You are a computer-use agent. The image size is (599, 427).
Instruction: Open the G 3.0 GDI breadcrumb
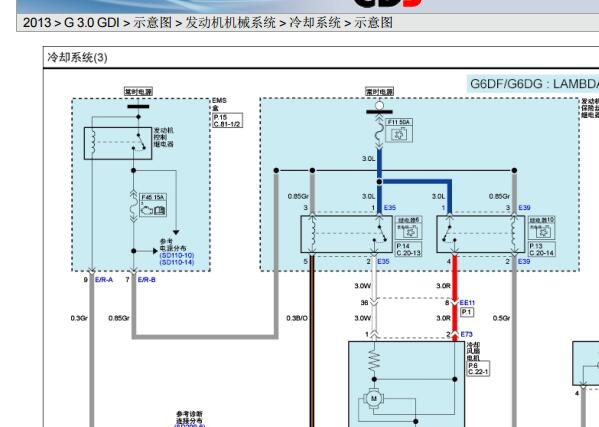point(92,23)
